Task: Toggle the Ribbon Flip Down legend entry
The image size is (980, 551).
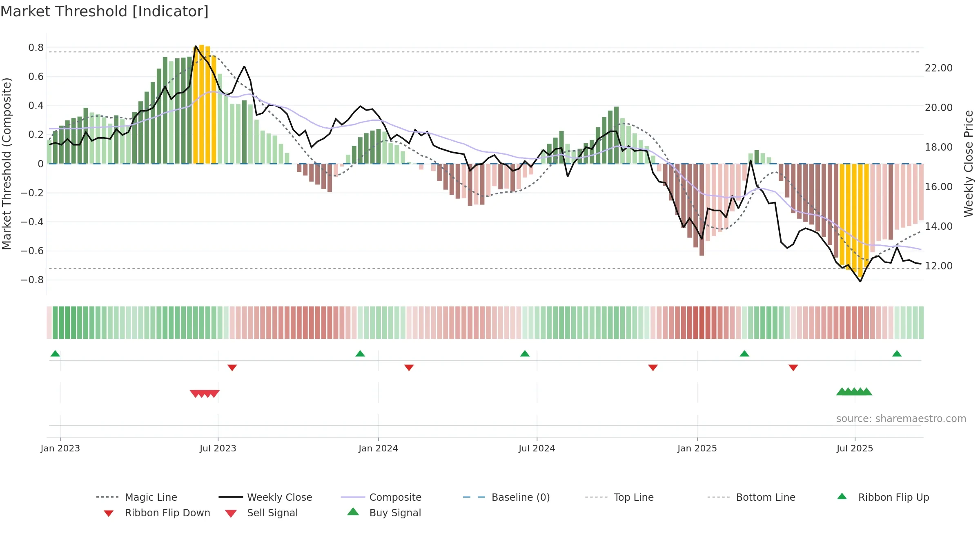Action: pos(156,513)
